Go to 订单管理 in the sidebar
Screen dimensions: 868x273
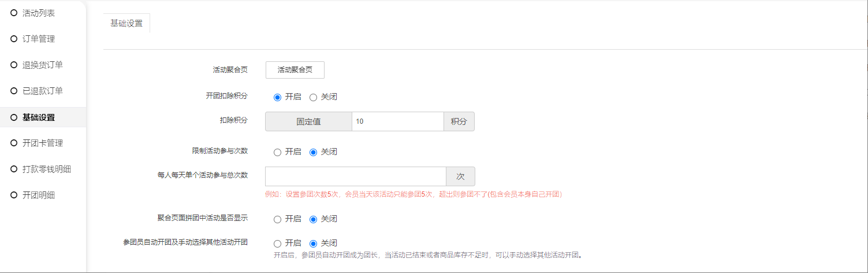39,39
